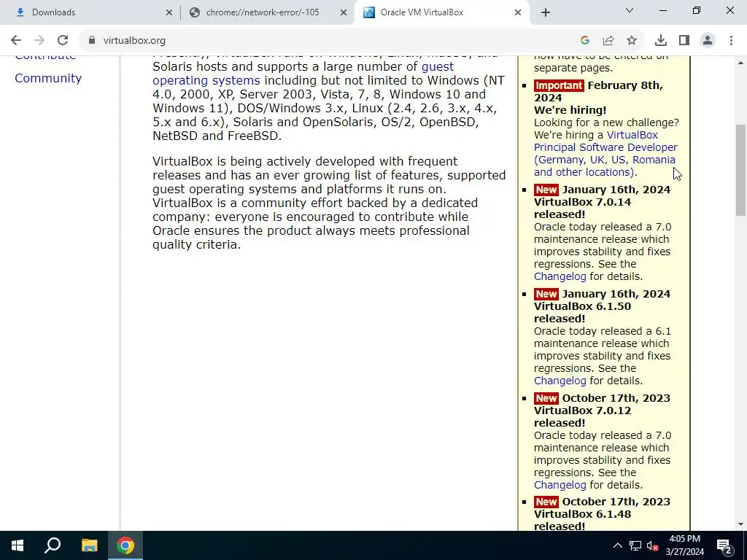
Task: Open a new browser tab
Action: 546,12
